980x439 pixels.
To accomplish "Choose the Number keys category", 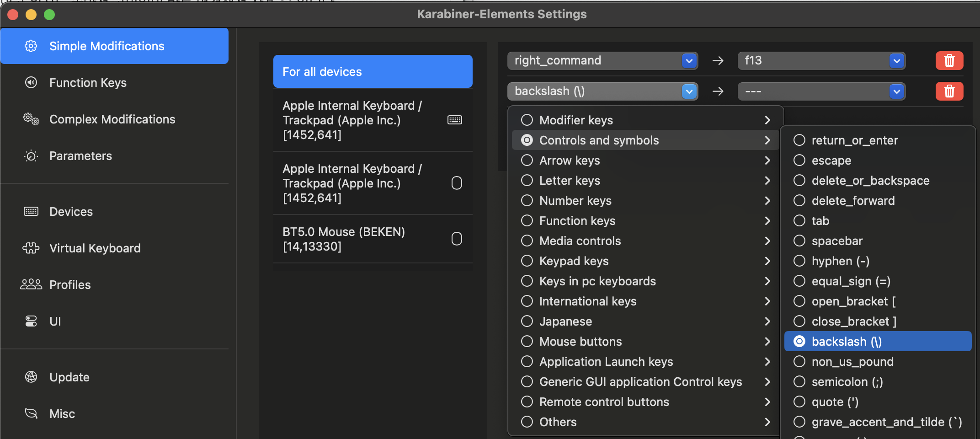I will tap(645, 201).
